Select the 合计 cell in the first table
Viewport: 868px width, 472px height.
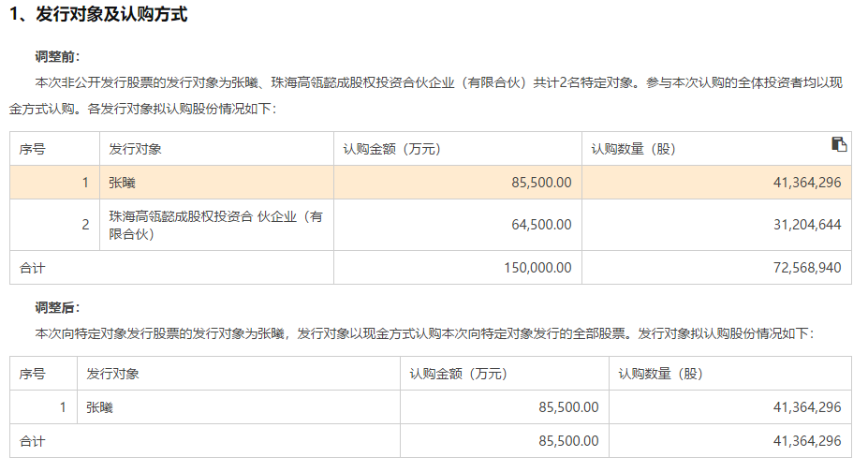pos(33,268)
